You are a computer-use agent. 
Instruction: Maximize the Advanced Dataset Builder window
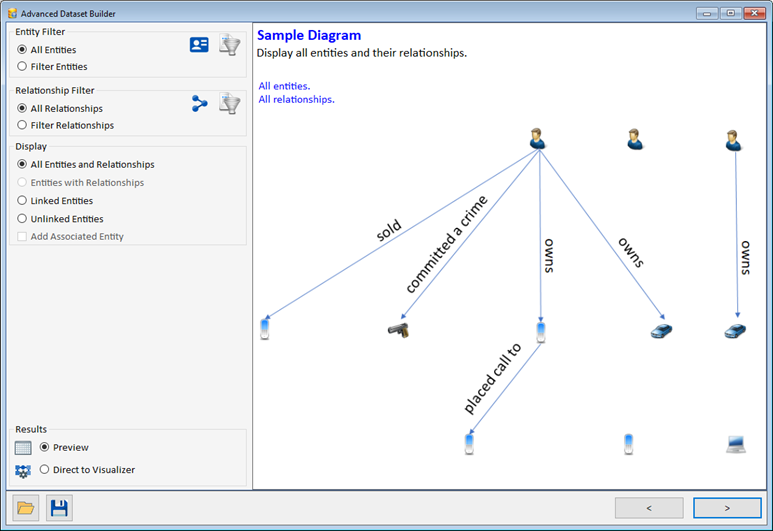point(731,13)
